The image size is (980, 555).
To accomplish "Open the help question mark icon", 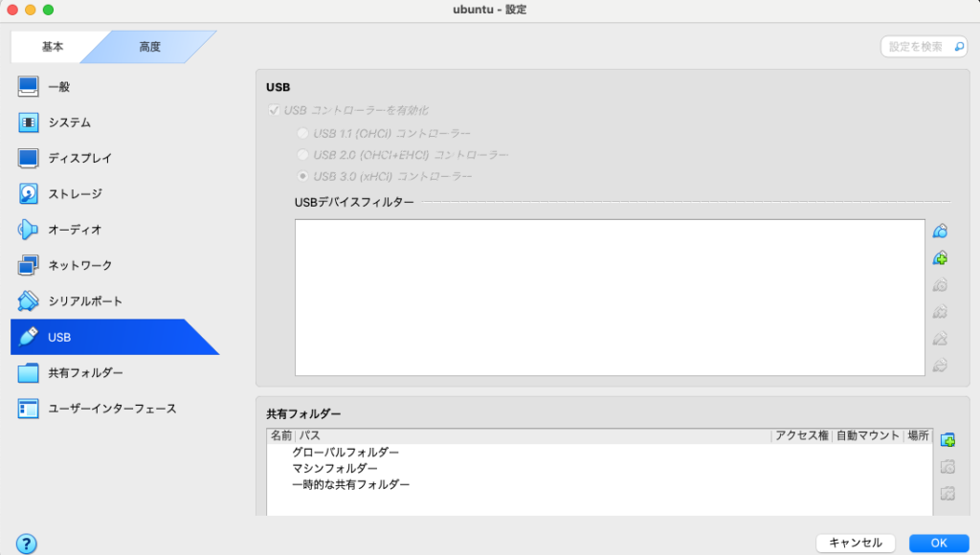I will click(27, 543).
